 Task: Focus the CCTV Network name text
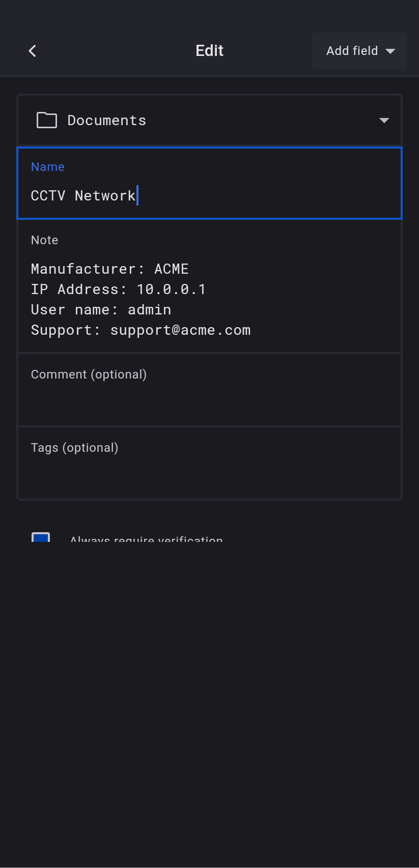pos(83,196)
